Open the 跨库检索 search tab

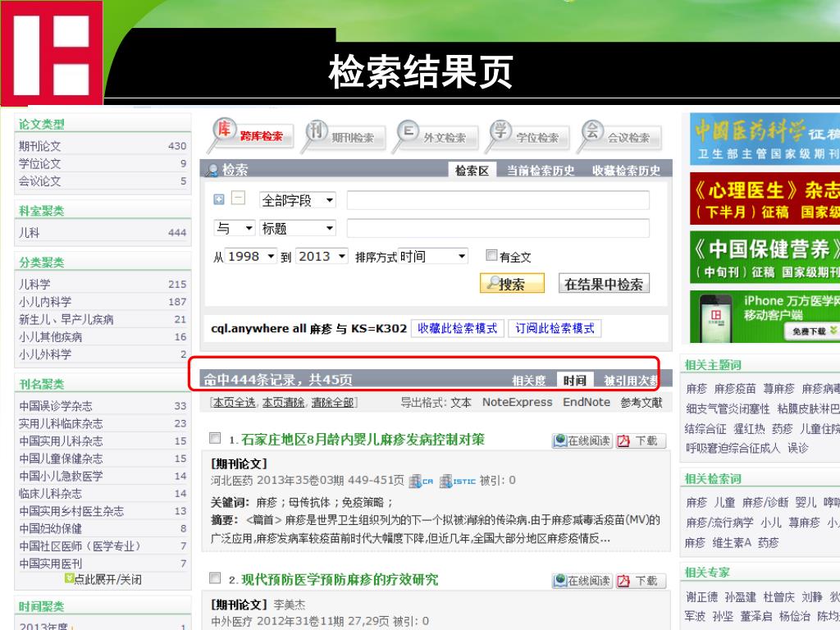coord(252,135)
